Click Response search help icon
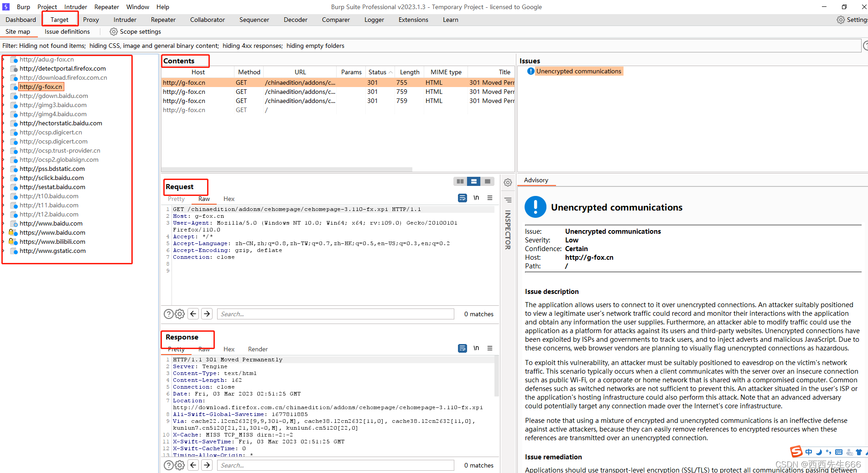This screenshot has height=473, width=868. click(168, 465)
